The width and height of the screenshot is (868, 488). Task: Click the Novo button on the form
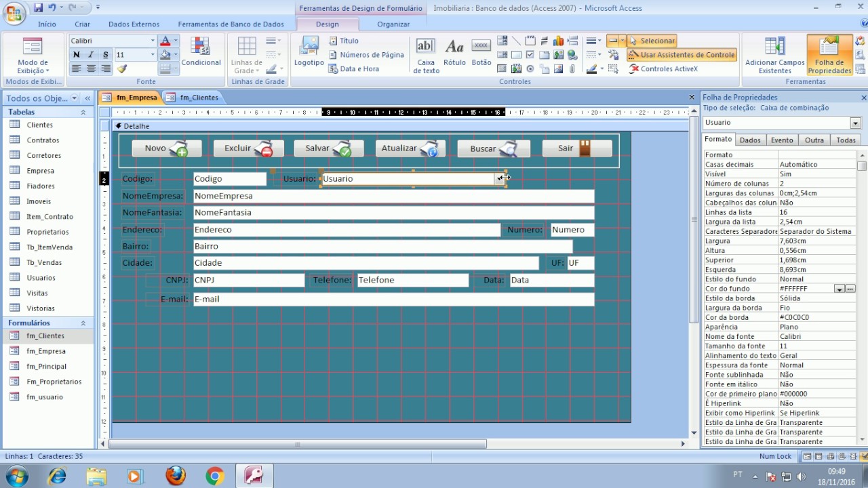[166, 148]
